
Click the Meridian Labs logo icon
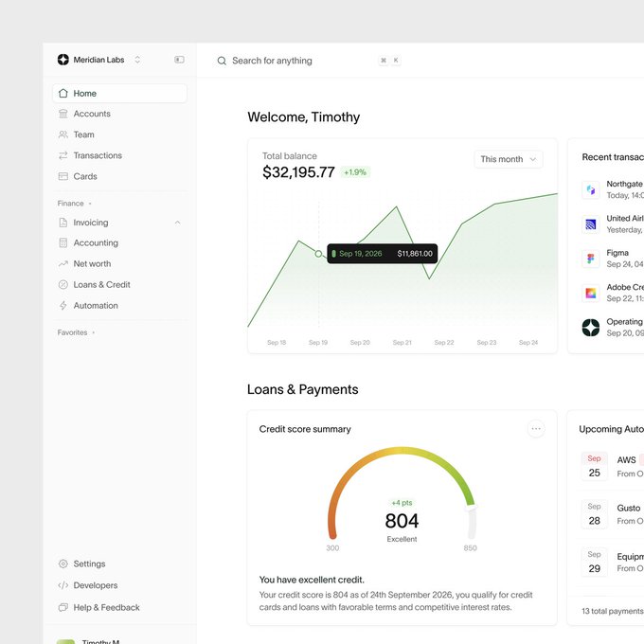click(63, 60)
